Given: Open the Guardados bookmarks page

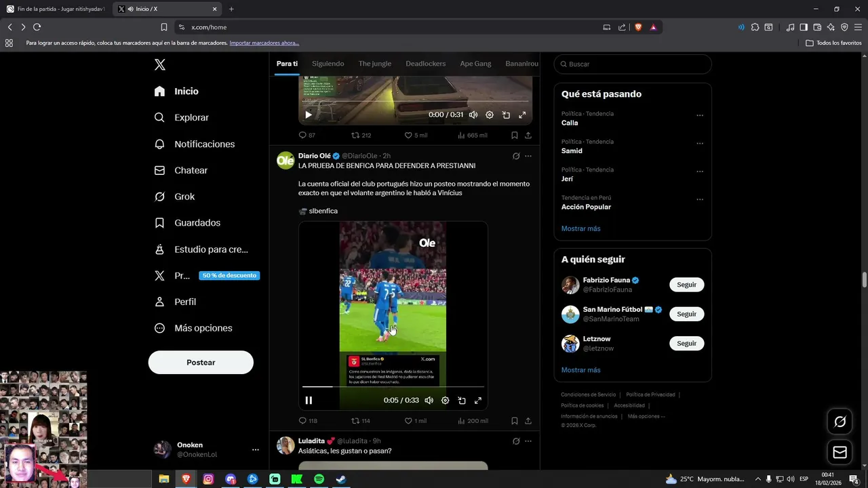Looking at the screenshot, I should (187, 223).
